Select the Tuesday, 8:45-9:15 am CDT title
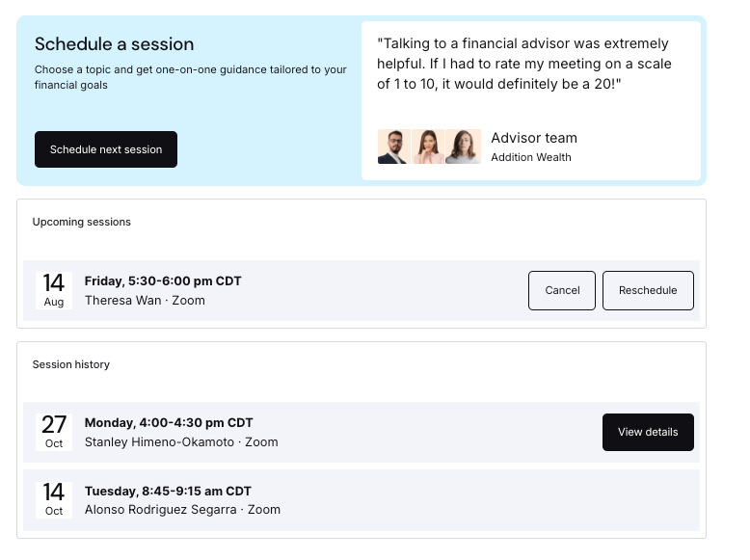This screenshot has width=750, height=560. coord(168,492)
